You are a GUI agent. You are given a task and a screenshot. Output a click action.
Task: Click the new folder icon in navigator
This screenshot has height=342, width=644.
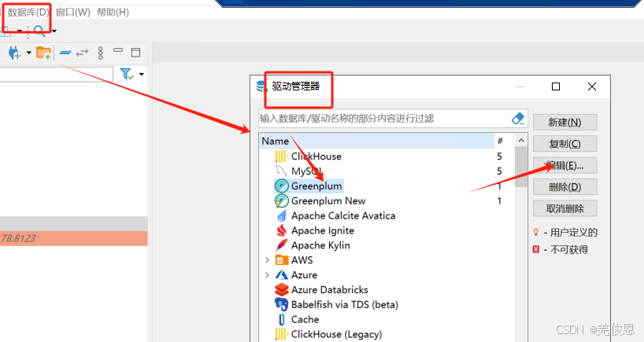coord(43,53)
